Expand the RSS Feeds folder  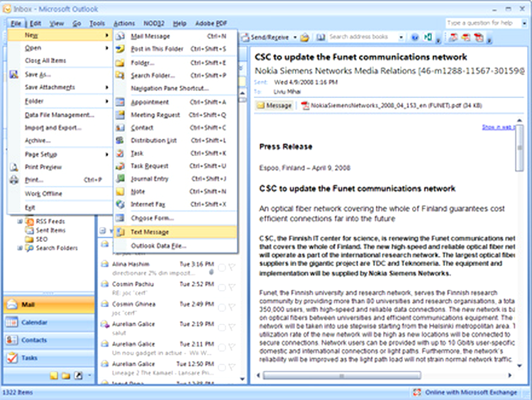tap(20, 221)
